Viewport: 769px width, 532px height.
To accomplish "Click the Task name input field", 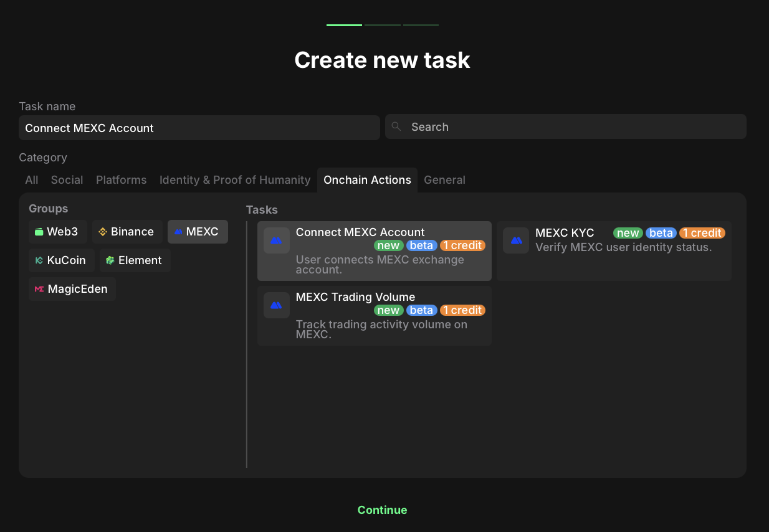I will [199, 128].
